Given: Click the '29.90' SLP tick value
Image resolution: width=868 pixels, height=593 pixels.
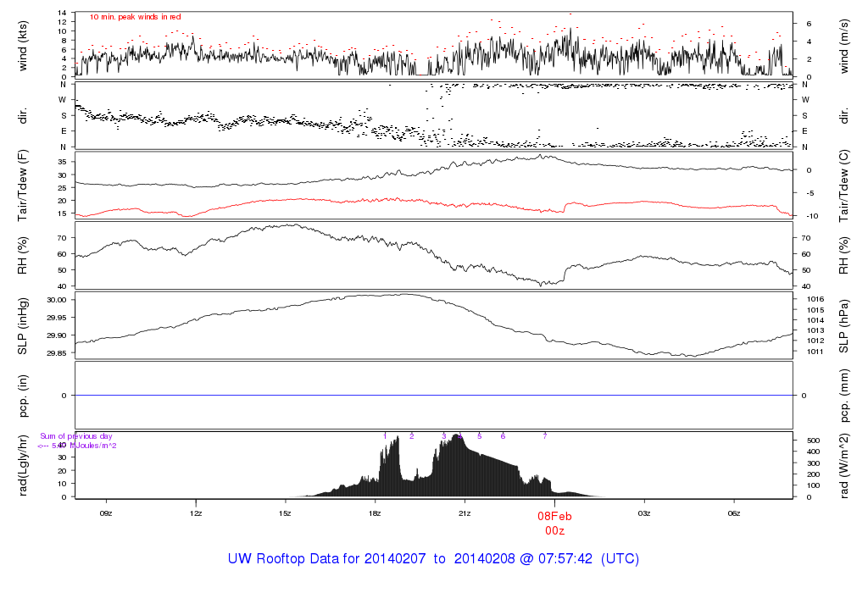Looking at the screenshot, I should (57, 335).
